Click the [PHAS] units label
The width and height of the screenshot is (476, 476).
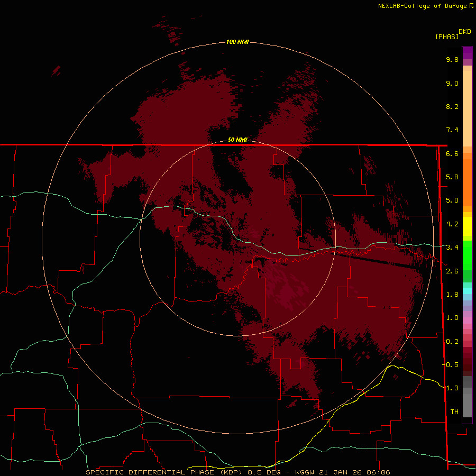point(447,37)
